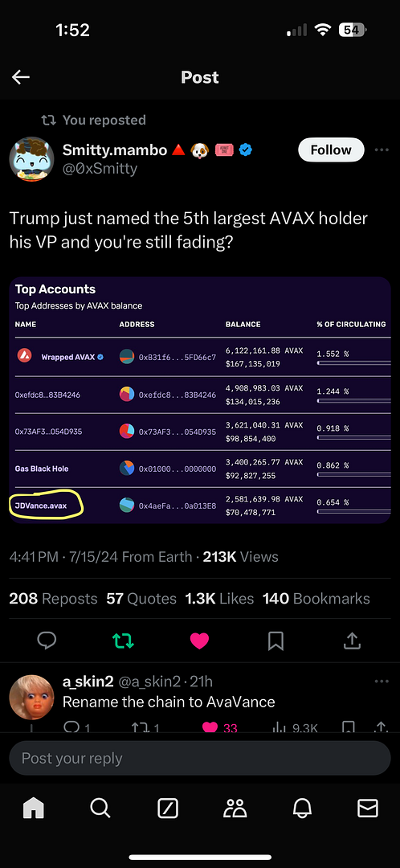Toggle the green repost icon

click(x=123, y=641)
